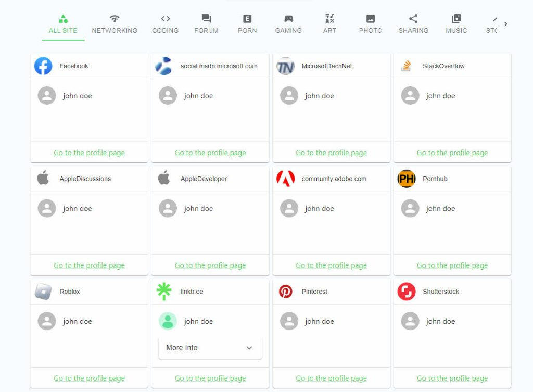Click the MicrosoftTechNet TN logo
Screen dimensions: 533x392
click(285, 66)
